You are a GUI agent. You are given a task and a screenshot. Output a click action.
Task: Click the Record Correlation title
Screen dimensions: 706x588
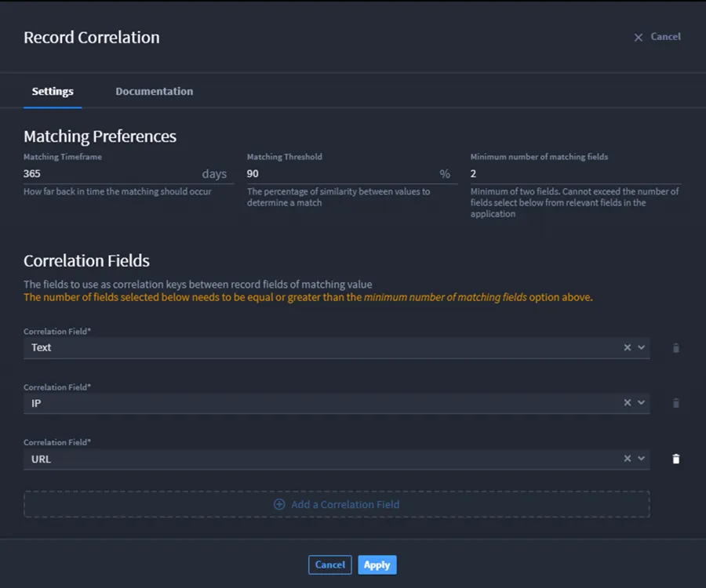[92, 38]
